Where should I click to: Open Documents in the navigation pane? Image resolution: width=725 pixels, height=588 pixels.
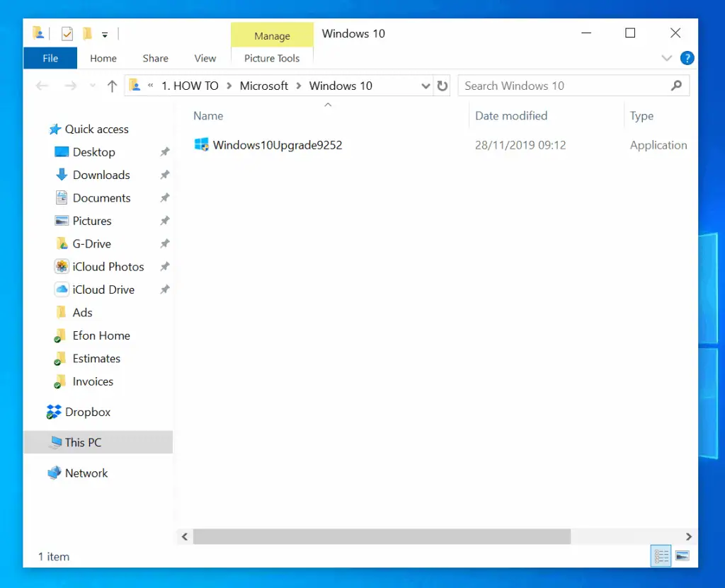[101, 198]
